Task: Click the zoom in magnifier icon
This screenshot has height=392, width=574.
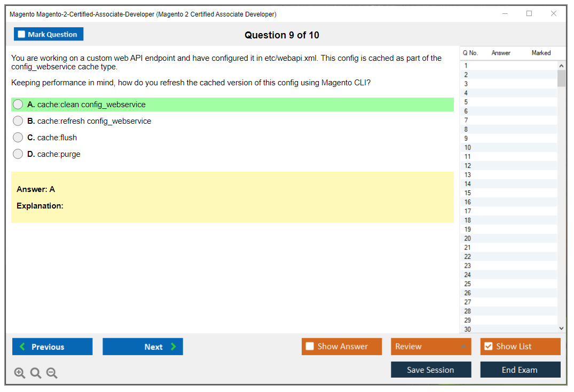Action: [20, 373]
